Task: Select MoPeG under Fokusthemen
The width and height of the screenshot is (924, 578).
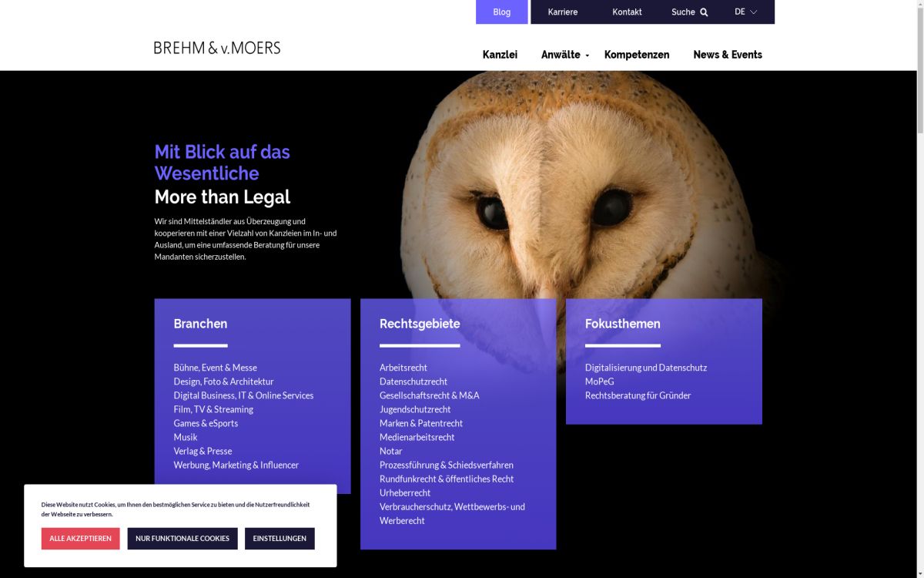Action: [x=600, y=381]
